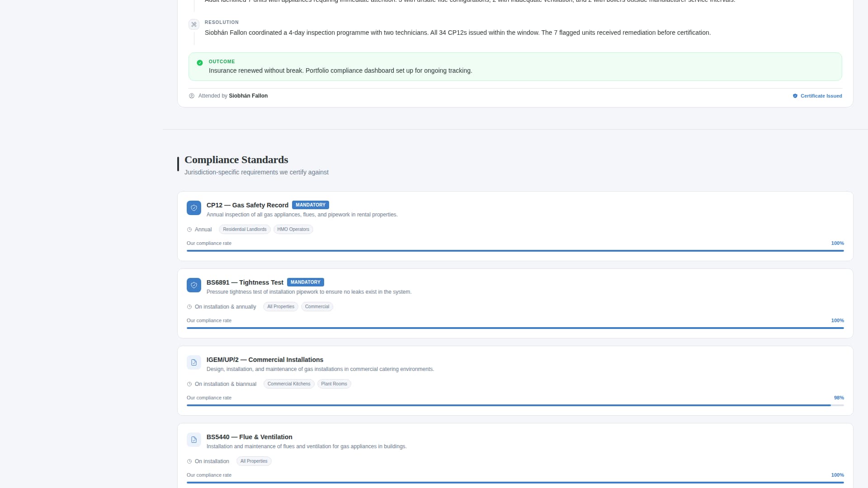Click the CP12 Gas Safety shield icon
868x488 pixels.
pyautogui.click(x=194, y=208)
